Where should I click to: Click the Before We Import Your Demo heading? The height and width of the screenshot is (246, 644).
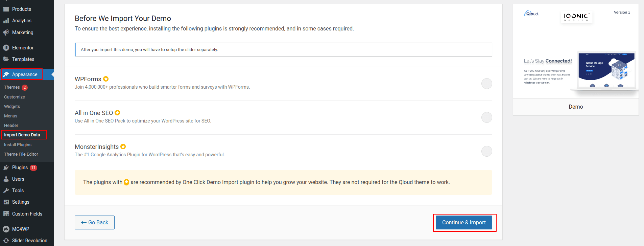coord(123,18)
